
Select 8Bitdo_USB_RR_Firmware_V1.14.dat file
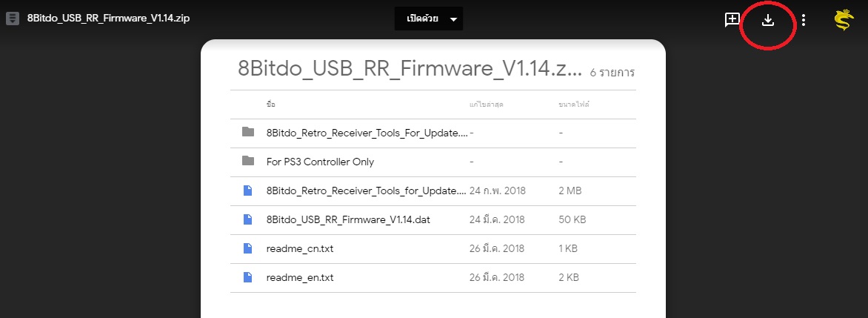pyautogui.click(x=348, y=219)
